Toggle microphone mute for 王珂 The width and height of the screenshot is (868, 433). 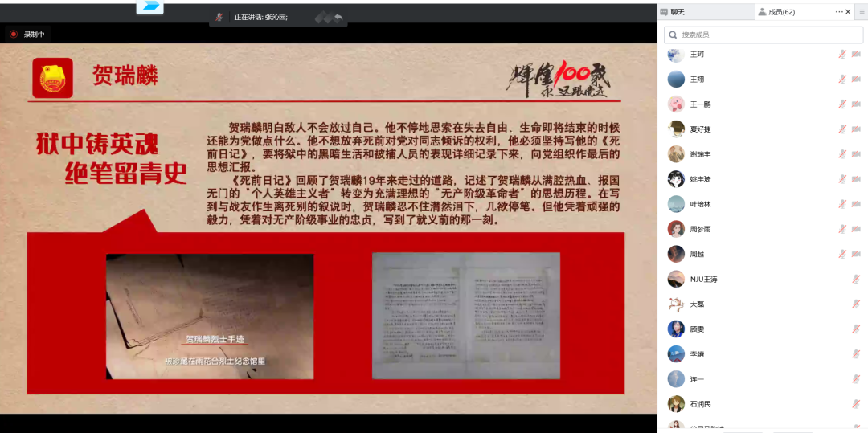[x=842, y=55]
